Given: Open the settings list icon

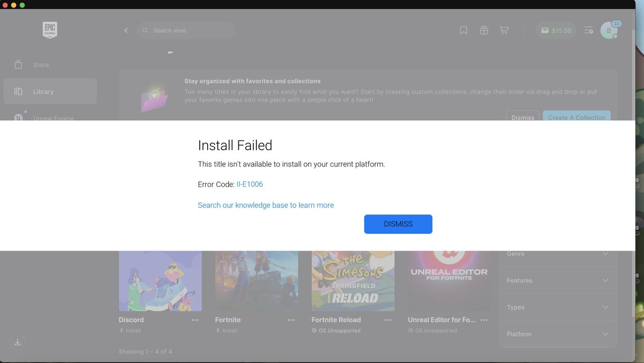Looking at the screenshot, I should tap(589, 31).
